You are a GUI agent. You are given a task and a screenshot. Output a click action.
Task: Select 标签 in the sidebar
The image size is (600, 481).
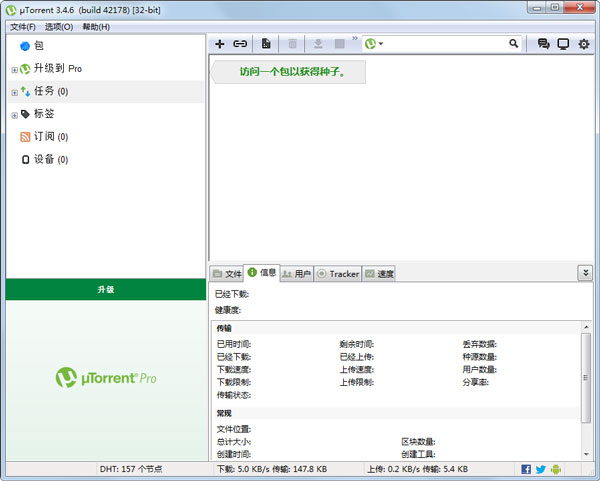click(x=44, y=114)
